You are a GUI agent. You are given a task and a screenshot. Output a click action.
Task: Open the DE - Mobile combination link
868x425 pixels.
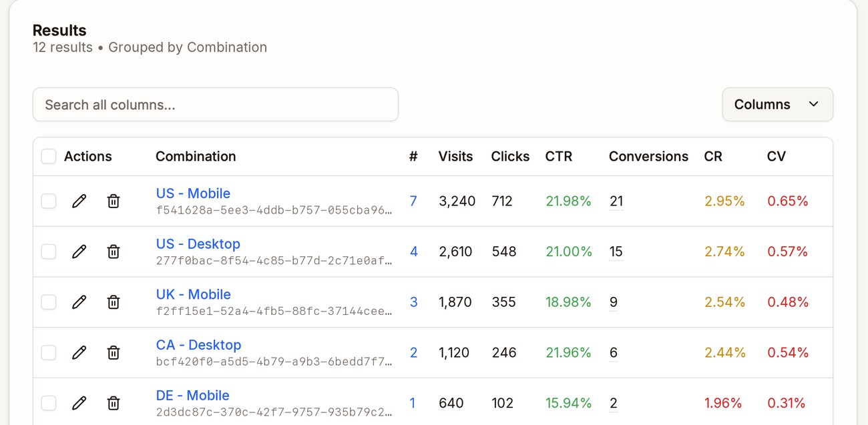point(192,396)
